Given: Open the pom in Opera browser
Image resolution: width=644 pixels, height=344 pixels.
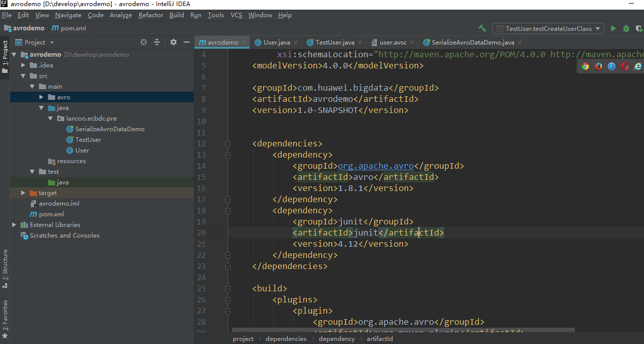Looking at the screenshot, I should tap(625, 66).
